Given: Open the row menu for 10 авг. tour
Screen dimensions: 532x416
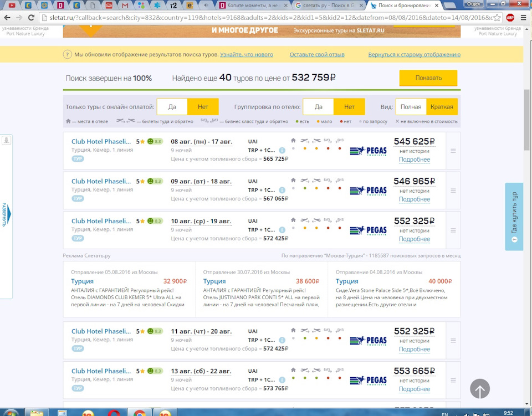Looking at the screenshot, I should pyautogui.click(x=453, y=230).
